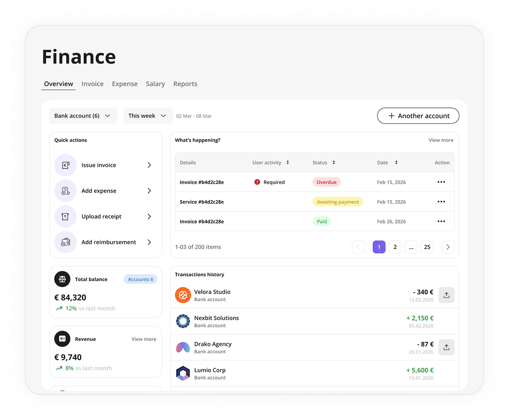
Task: Sort table by the User activity column
Action: 288,162
